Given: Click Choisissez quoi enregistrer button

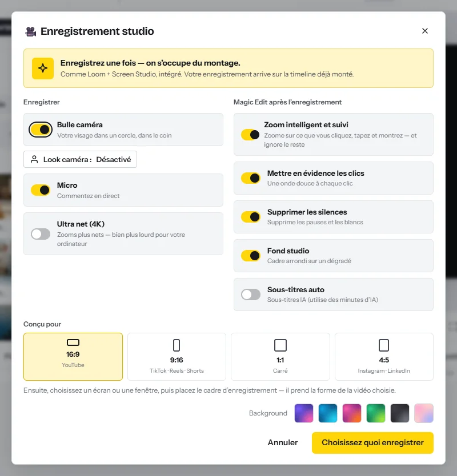Looking at the screenshot, I should pyautogui.click(x=372, y=442).
